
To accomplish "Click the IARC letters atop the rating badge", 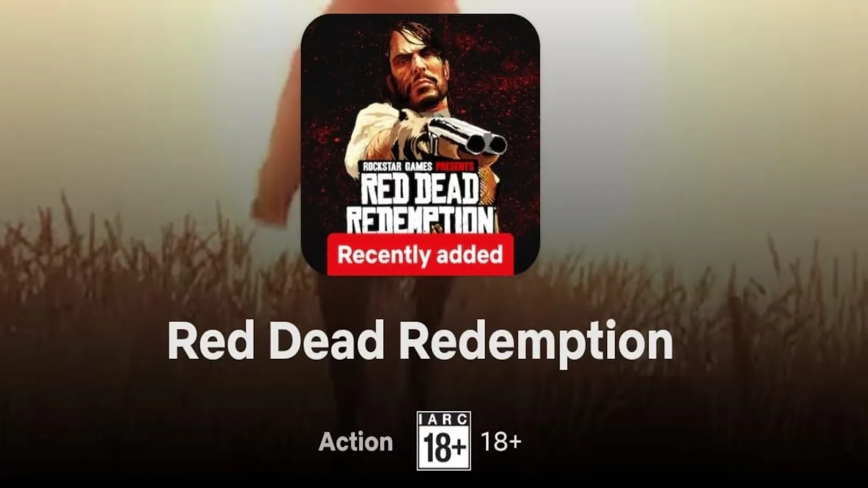I will 444,419.
